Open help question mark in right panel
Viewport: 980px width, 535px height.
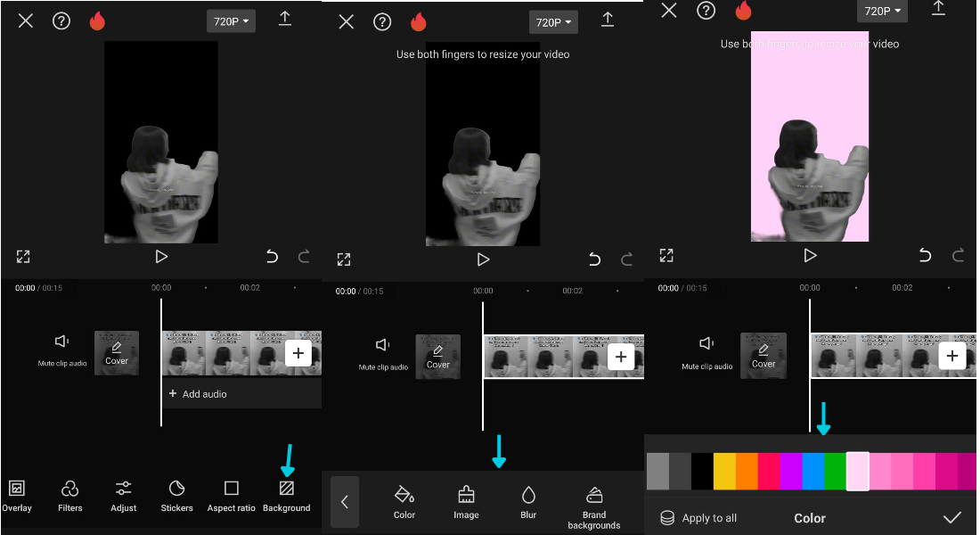(x=706, y=11)
